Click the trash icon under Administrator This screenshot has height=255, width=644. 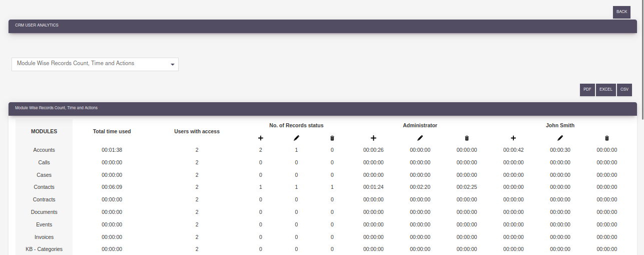tap(466, 138)
